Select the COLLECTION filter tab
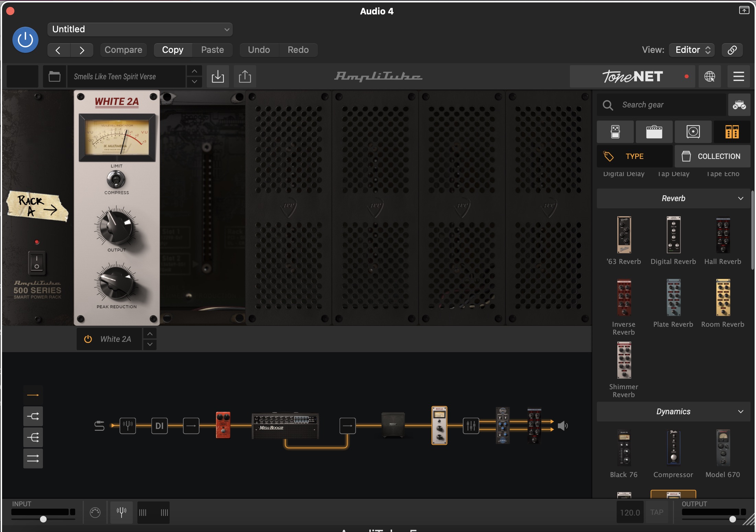Image resolution: width=756 pixels, height=532 pixels. coord(712,156)
